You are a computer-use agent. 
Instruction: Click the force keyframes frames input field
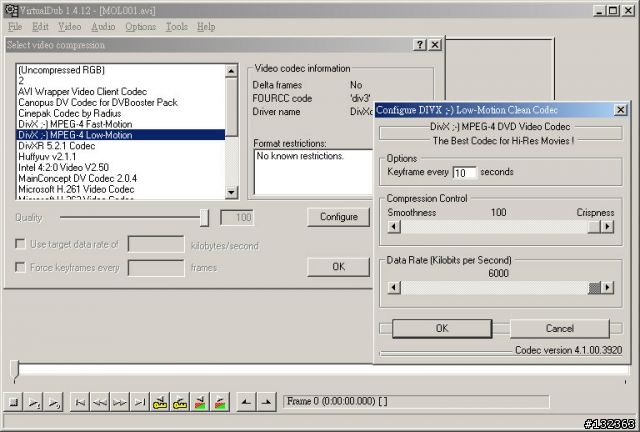point(156,268)
